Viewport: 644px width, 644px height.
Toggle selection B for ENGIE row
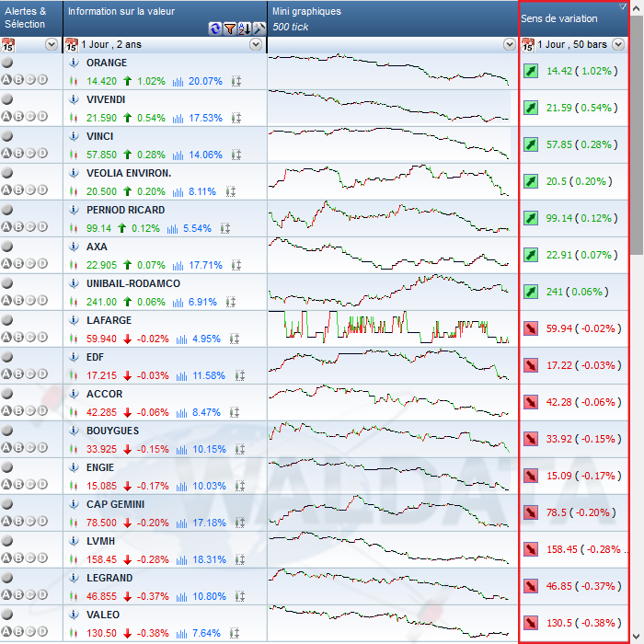click(18, 484)
